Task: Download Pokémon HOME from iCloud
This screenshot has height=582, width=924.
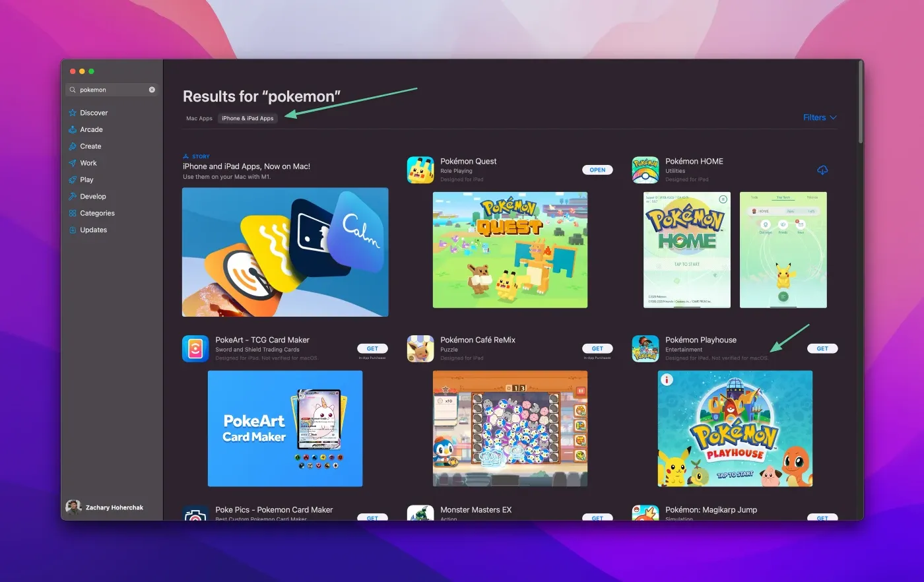Action: pos(822,170)
